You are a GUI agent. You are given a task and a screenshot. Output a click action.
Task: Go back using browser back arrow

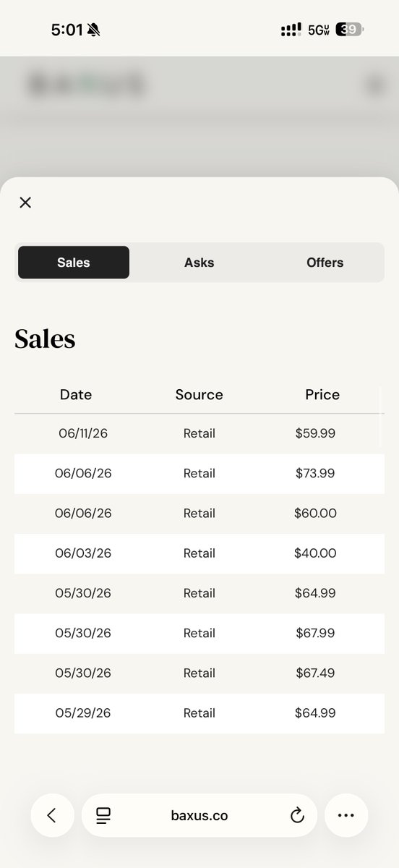[52, 815]
